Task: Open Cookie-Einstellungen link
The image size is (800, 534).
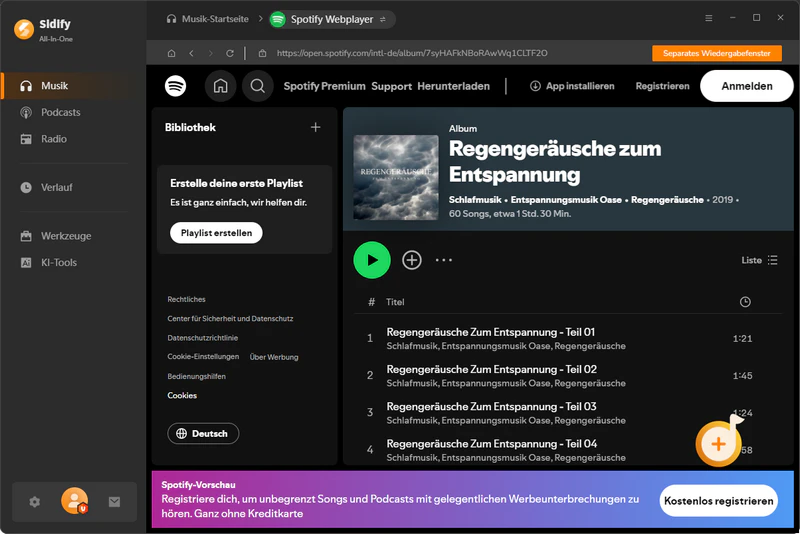Action: [203, 357]
